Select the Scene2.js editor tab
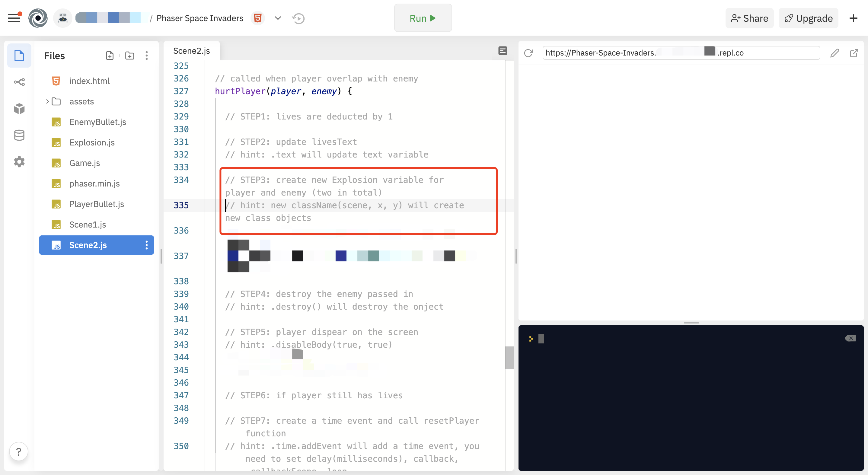 pos(191,51)
